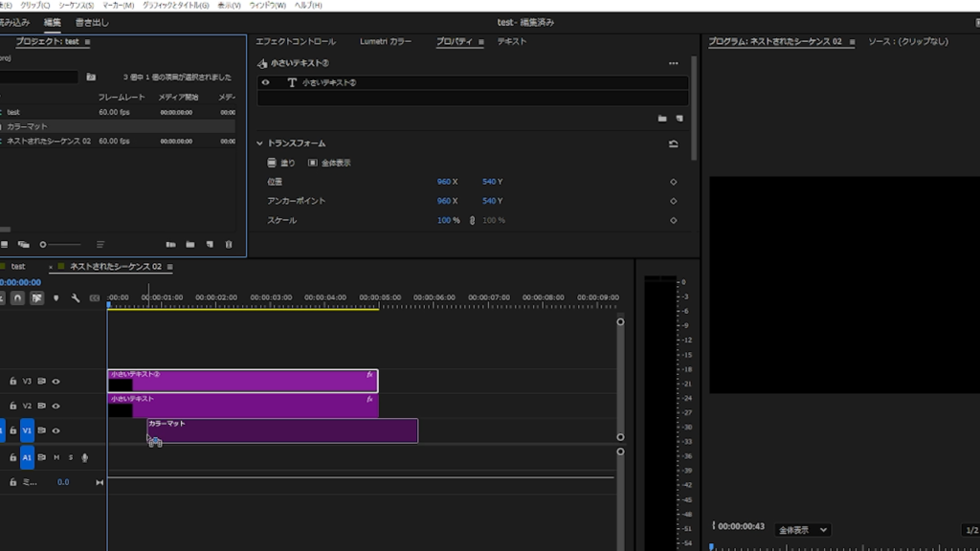
Task: Hide V2 track output (eye icon)
Action: [x=56, y=406]
